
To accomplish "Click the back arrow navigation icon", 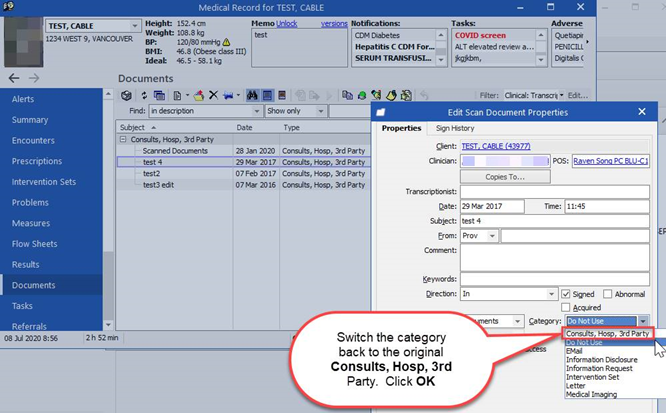I will point(14,78).
